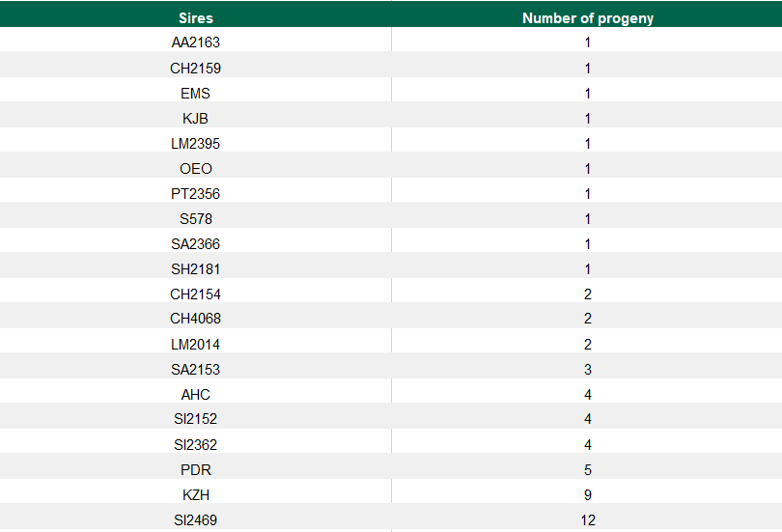Select progeny count 3 for SA2153
This screenshot has height=532, width=782.
coord(587,370)
